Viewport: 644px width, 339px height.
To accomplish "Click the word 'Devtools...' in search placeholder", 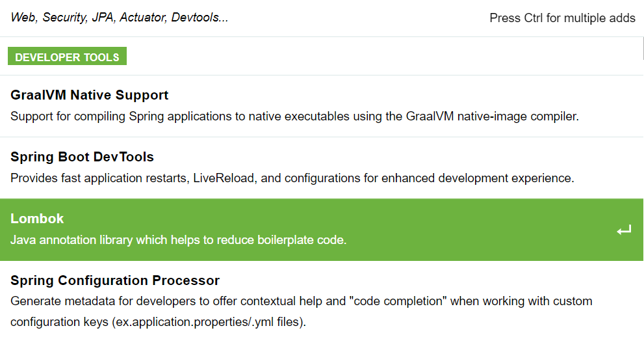I will (200, 18).
